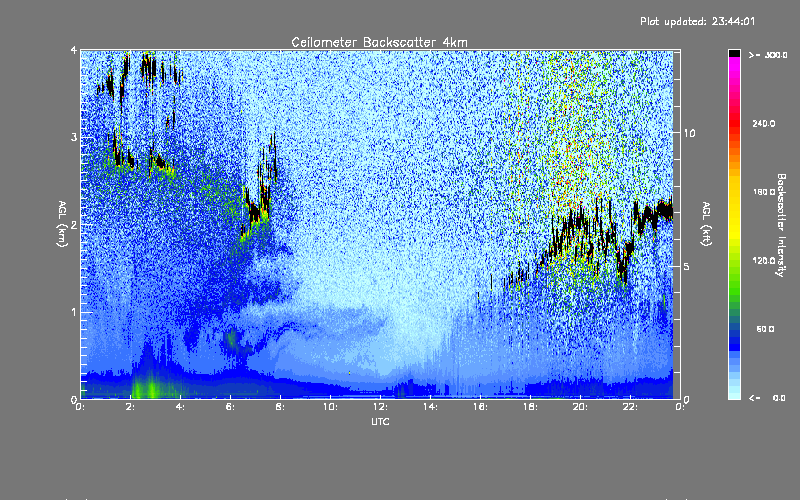This screenshot has width=800, height=500.
Task: Click the '3' km altitude tick label
Action: pyautogui.click(x=74, y=137)
